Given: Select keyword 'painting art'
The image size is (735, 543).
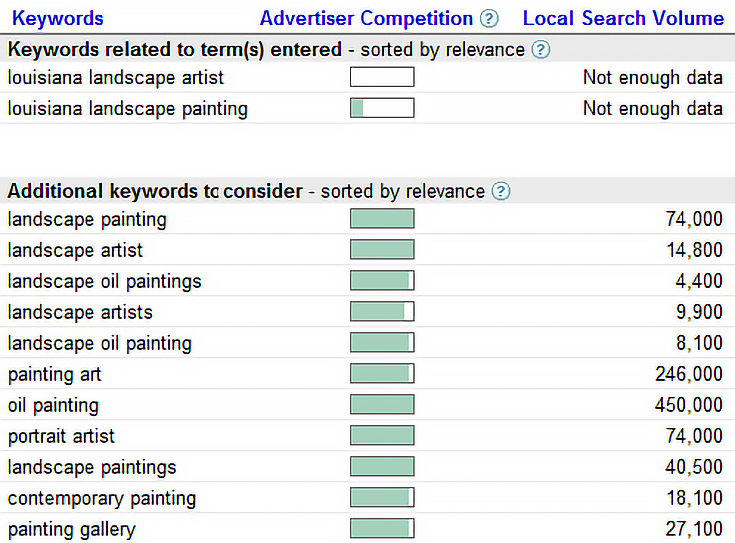Looking at the screenshot, I should click(54, 374).
